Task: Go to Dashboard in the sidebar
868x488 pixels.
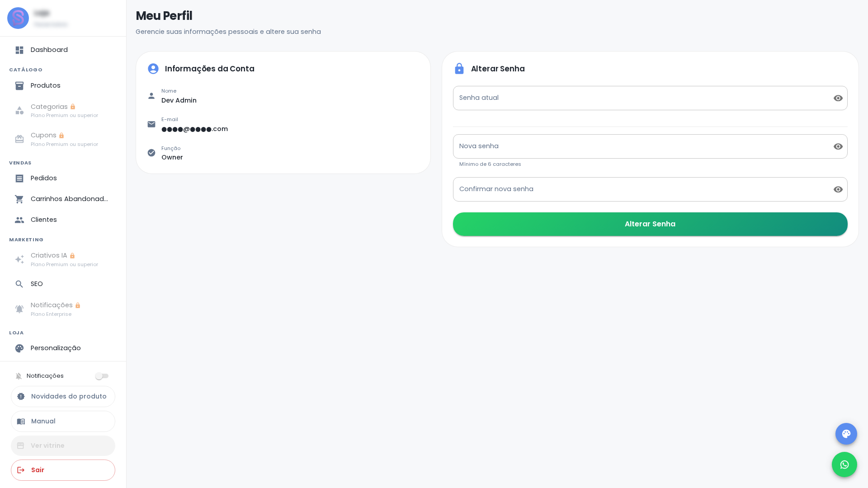Action: coord(63,50)
